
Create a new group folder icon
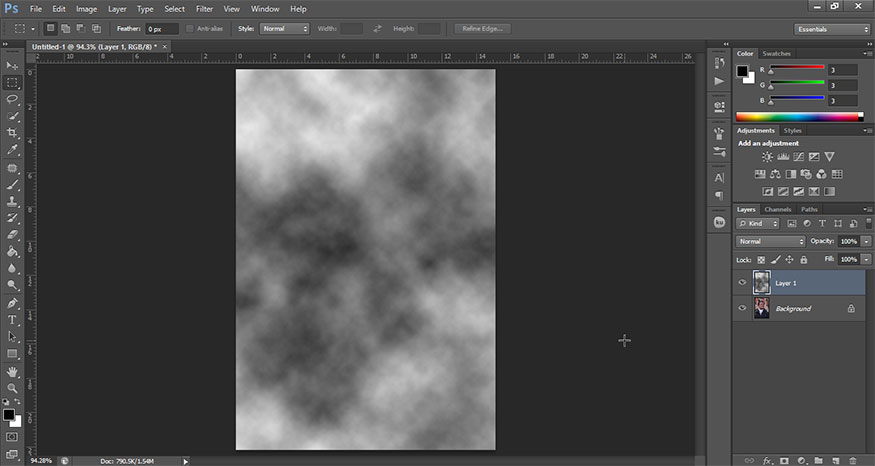[818, 460]
